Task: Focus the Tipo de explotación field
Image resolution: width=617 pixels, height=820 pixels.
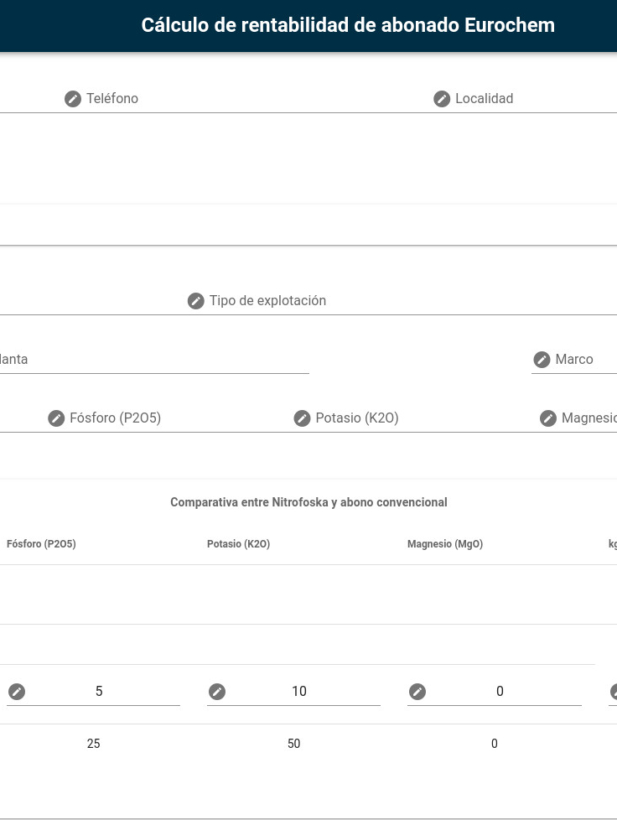Action: pos(400,301)
